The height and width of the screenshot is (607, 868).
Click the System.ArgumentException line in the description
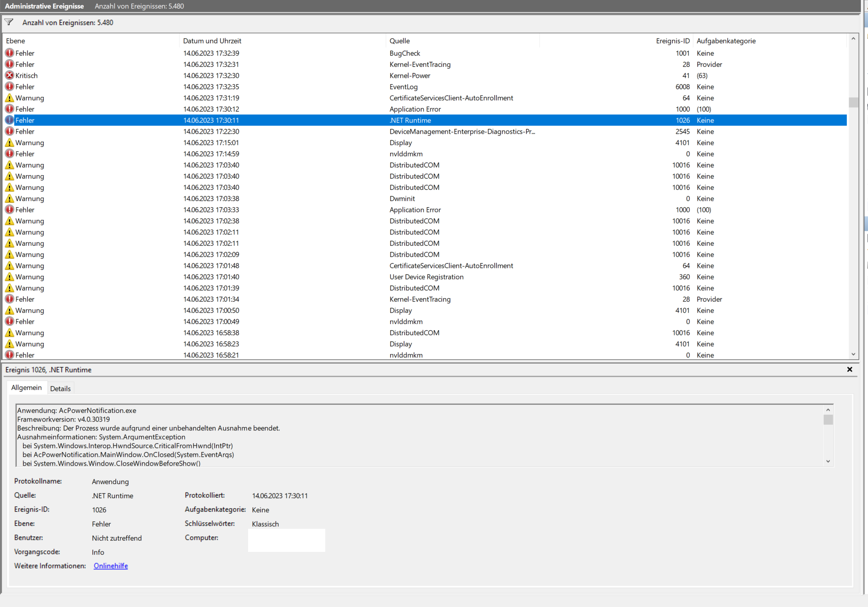click(x=101, y=437)
